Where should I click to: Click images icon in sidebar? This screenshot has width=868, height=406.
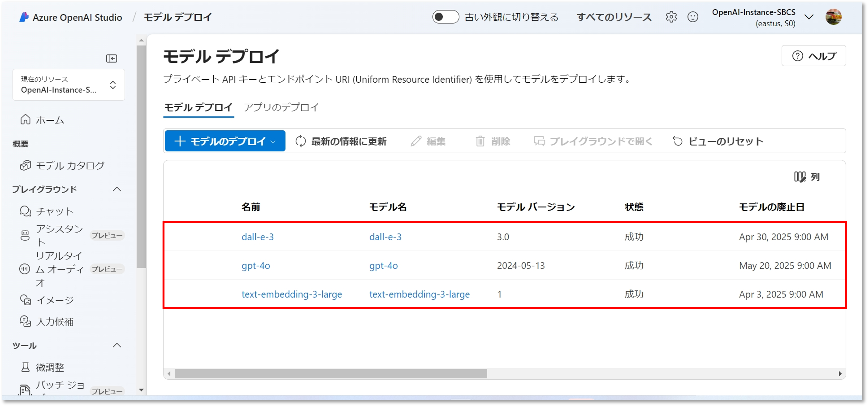(x=25, y=300)
